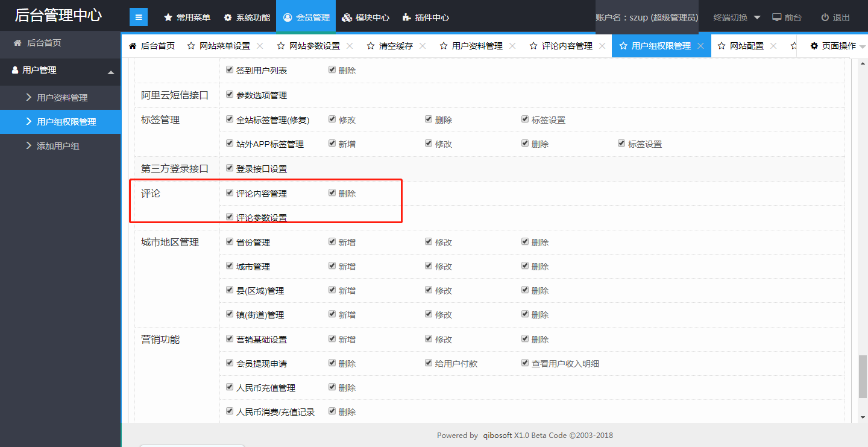The height and width of the screenshot is (447, 868).
Task: Click the monitor icon beside 前台
Action: pos(777,17)
